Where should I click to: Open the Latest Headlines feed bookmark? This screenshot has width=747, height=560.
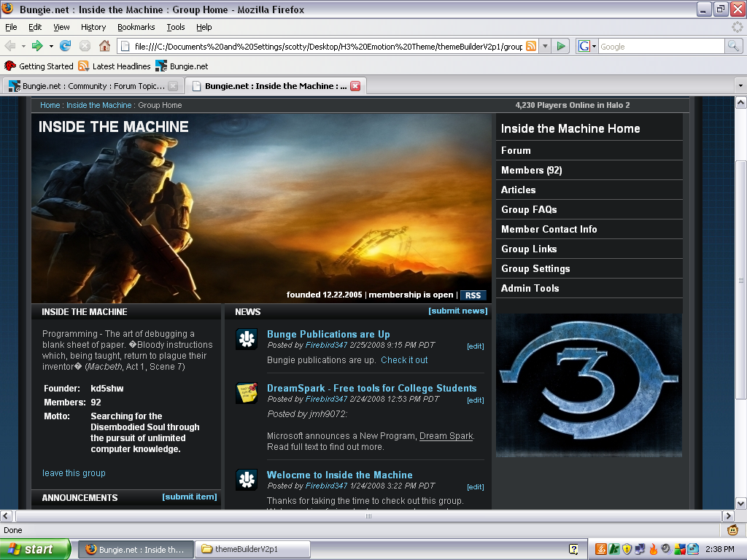(114, 66)
